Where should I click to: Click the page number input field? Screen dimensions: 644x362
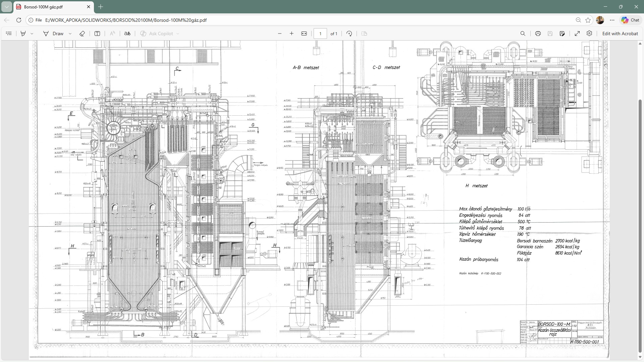coord(320,34)
